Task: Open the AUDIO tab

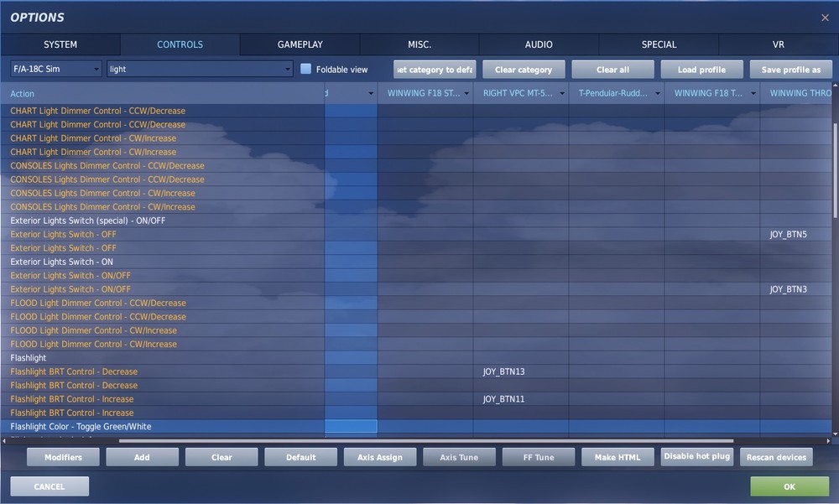Action: tap(539, 44)
